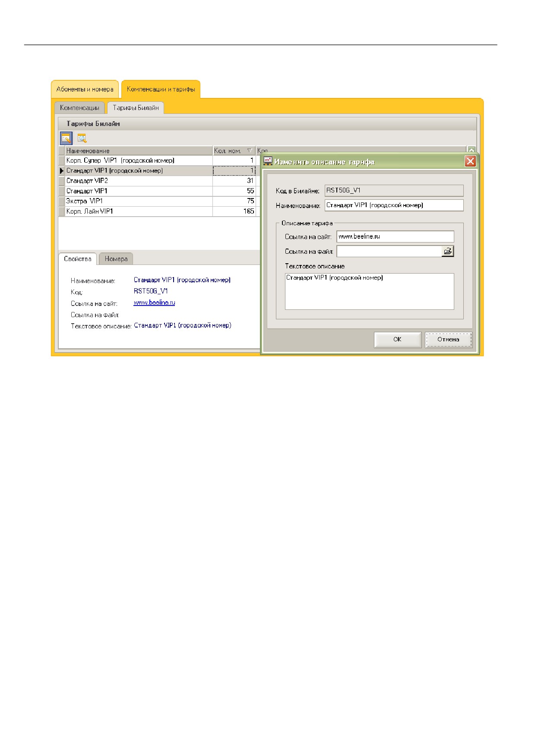Screen dimensions: 535x756
Task: Open the Абоненты и номера tab
Action: [85, 89]
